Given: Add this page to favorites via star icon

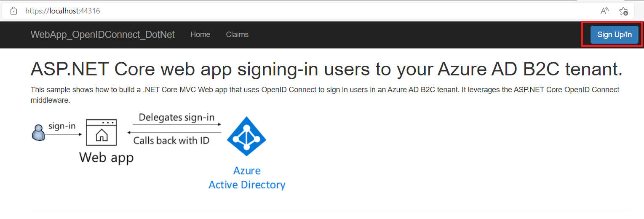Looking at the screenshot, I should tap(624, 11).
